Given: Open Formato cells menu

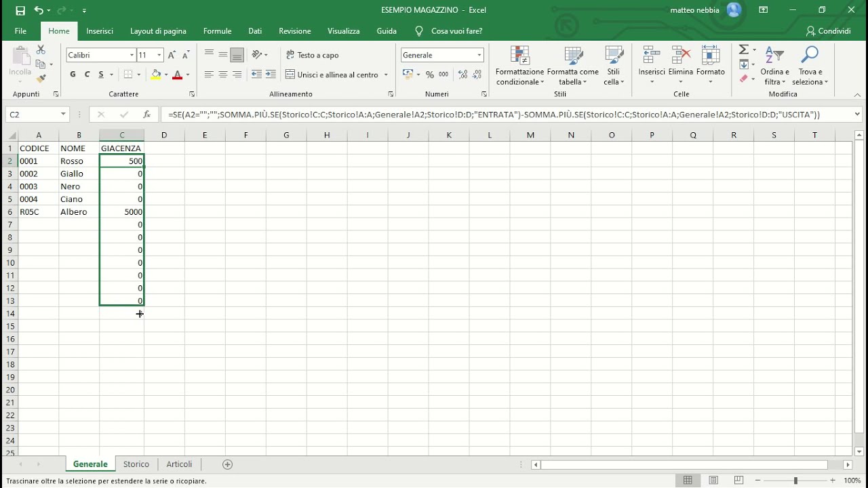Looking at the screenshot, I should click(711, 66).
